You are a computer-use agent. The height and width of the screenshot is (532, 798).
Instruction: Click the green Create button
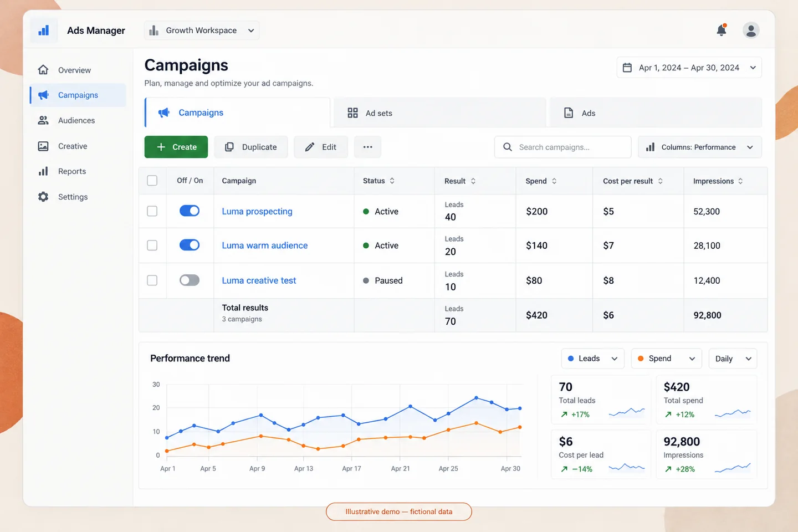click(176, 147)
